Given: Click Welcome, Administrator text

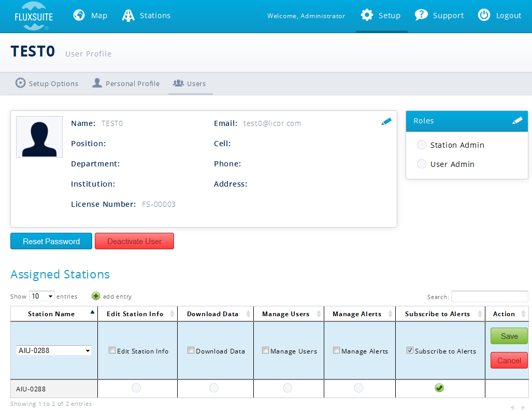Looking at the screenshot, I should 306,16.
